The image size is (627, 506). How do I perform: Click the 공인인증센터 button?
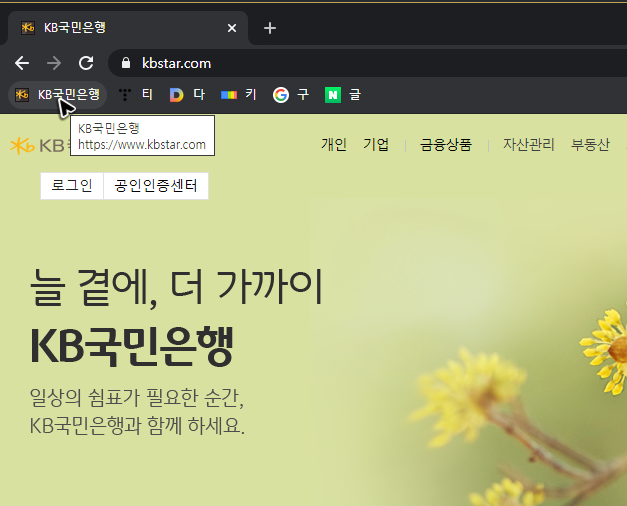156,186
